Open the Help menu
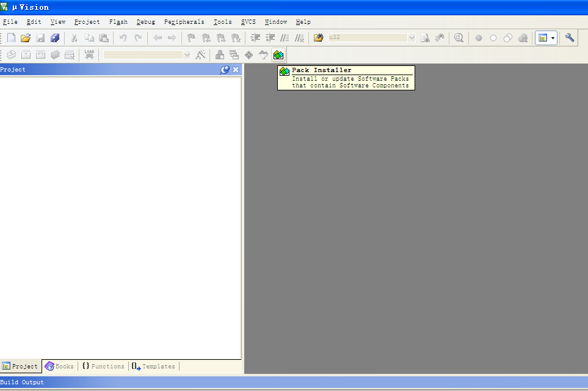588x391 pixels. coord(303,22)
